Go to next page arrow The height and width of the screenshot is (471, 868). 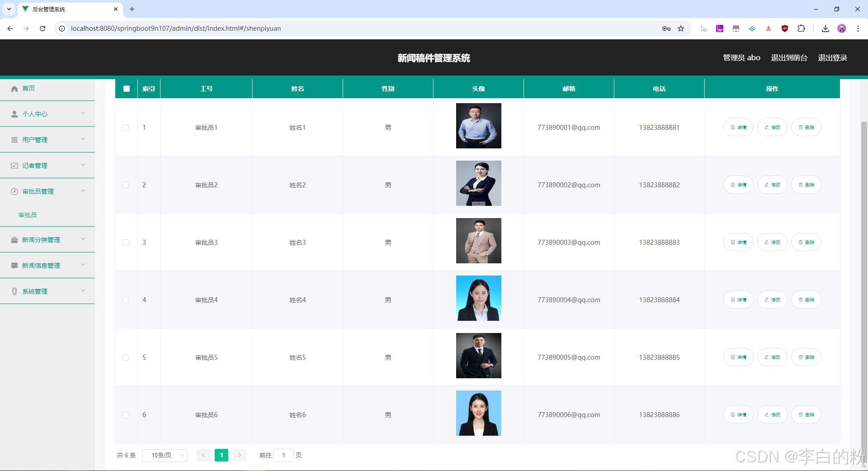coord(240,455)
